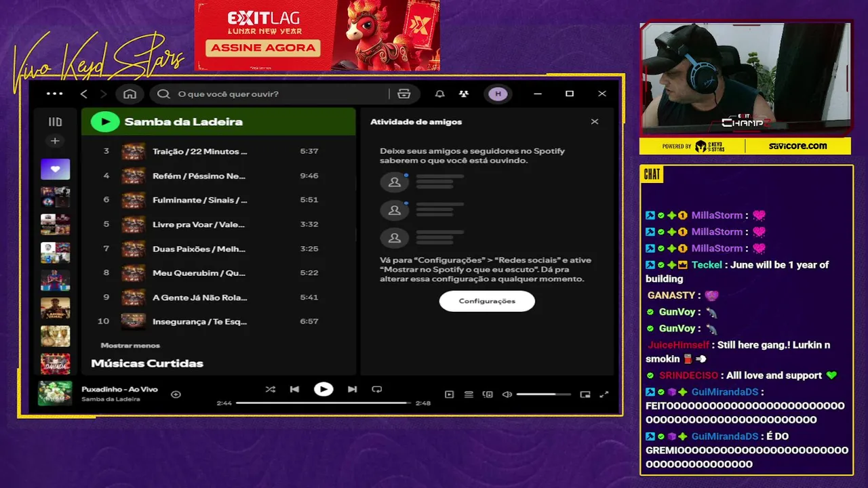Screen dimensions: 868x488
Task: Open the 'Samba da Ladeira' header title
Action: [x=183, y=122]
